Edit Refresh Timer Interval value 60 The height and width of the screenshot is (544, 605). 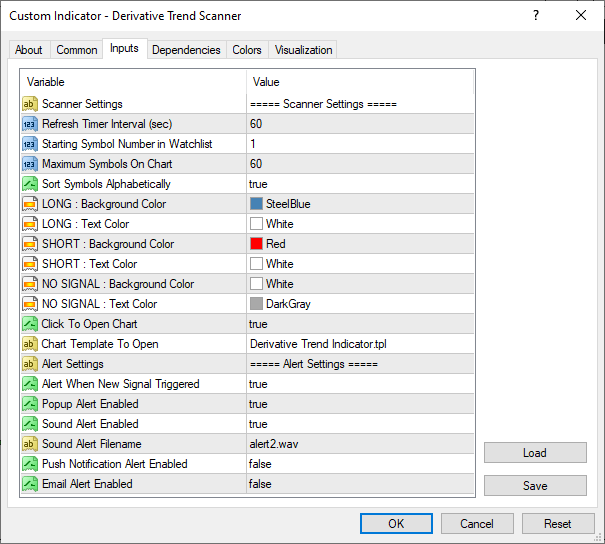360,124
